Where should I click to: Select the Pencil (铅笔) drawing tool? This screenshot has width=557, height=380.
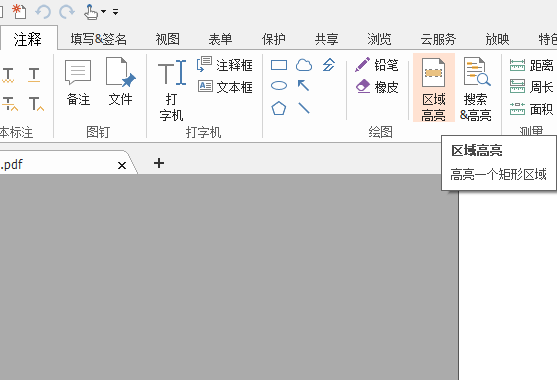click(x=377, y=65)
